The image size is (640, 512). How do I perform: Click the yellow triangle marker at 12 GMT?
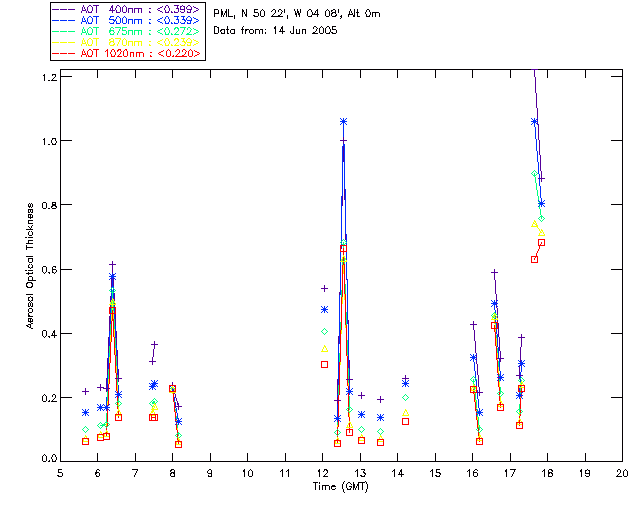pos(324,349)
